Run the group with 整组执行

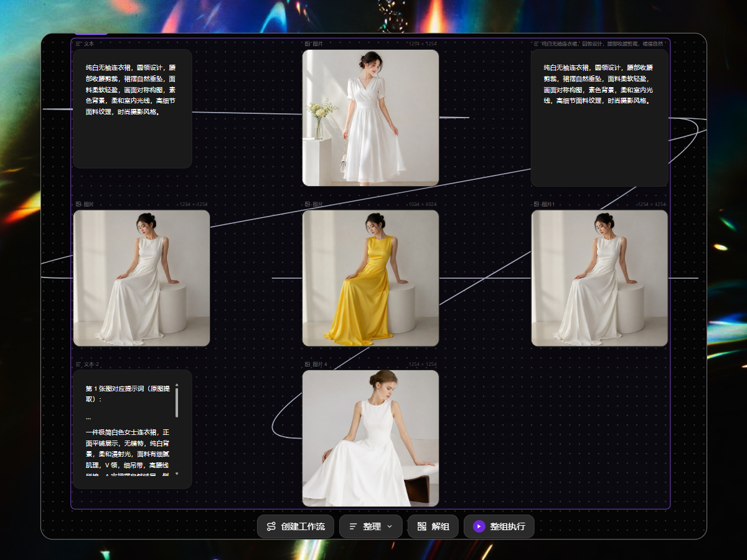point(499,526)
